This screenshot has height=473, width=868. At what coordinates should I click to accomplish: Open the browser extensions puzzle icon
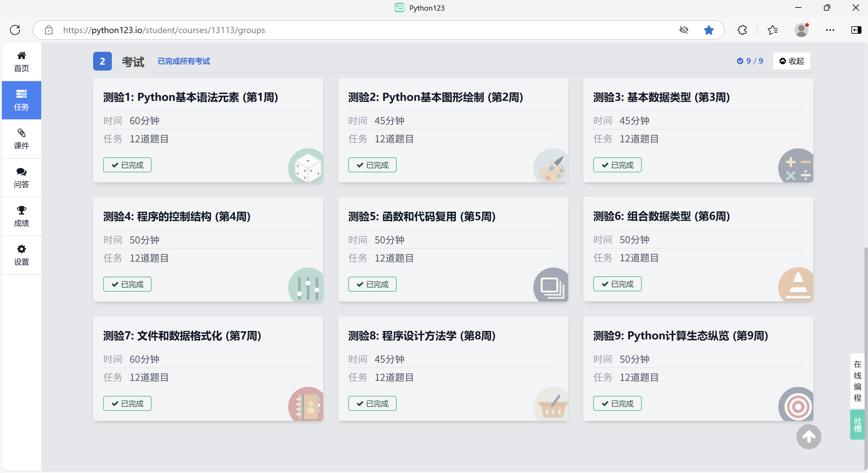coord(742,30)
